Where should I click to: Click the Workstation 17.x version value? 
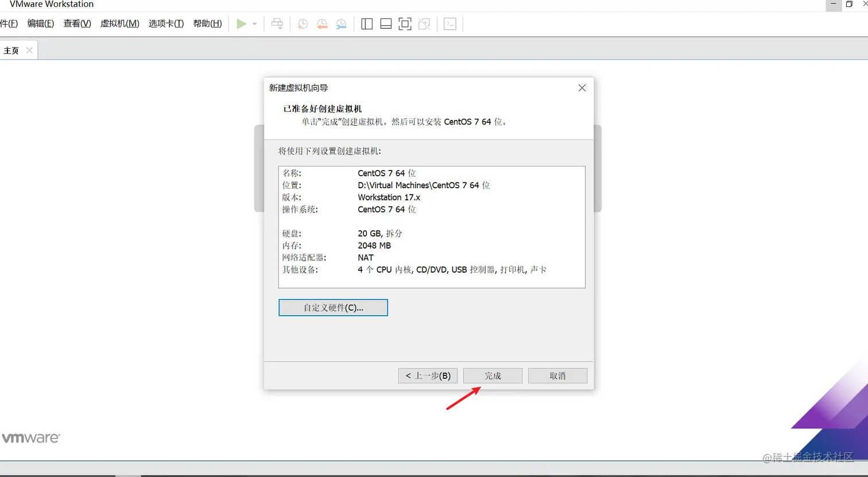coord(389,197)
